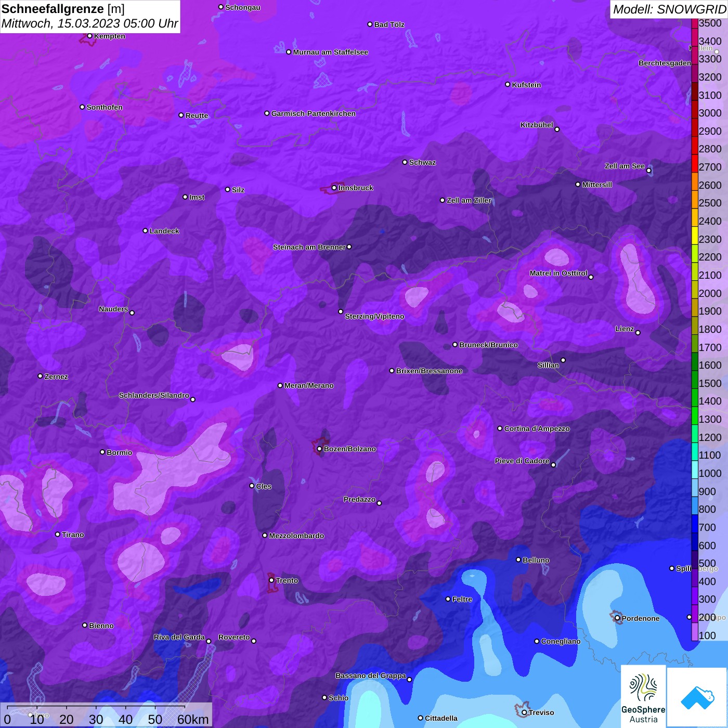Click the 'Pieve di Cadore' label
This screenshot has width=728, height=728.
point(522,461)
